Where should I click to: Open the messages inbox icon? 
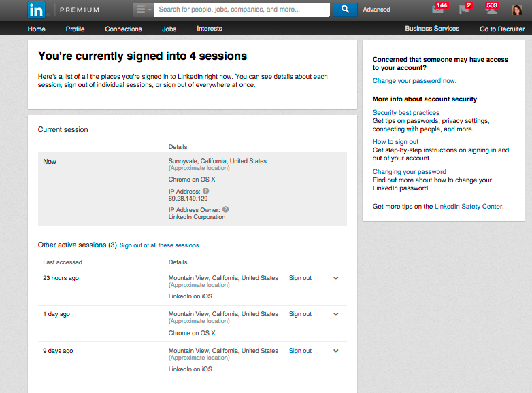click(x=438, y=10)
